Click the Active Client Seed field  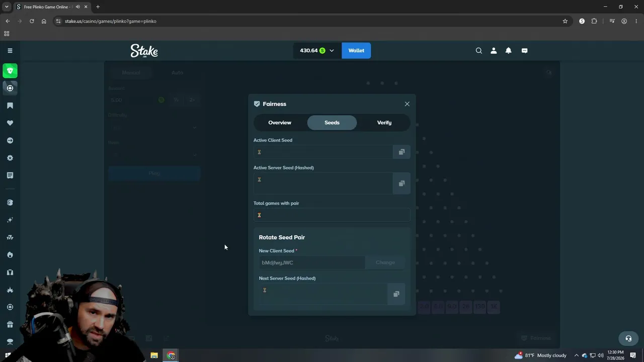323,152
